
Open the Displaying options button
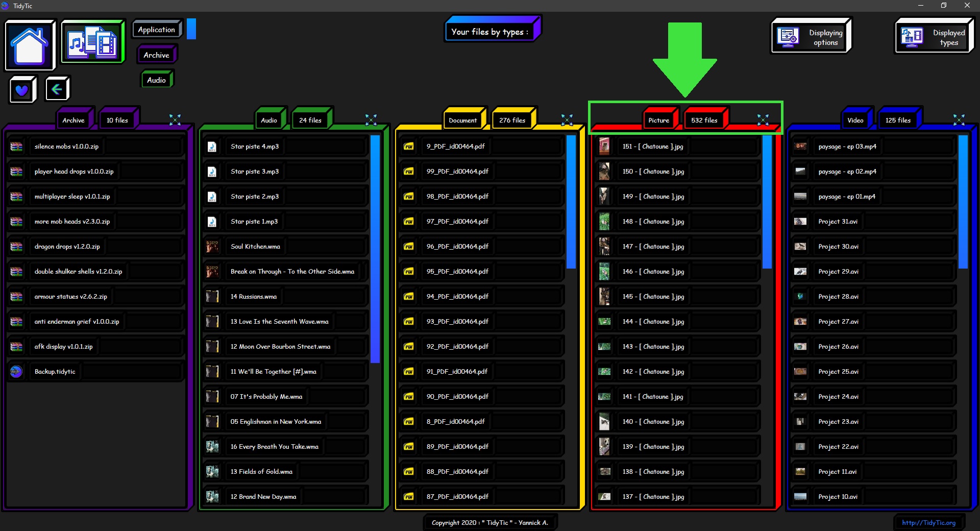click(811, 37)
